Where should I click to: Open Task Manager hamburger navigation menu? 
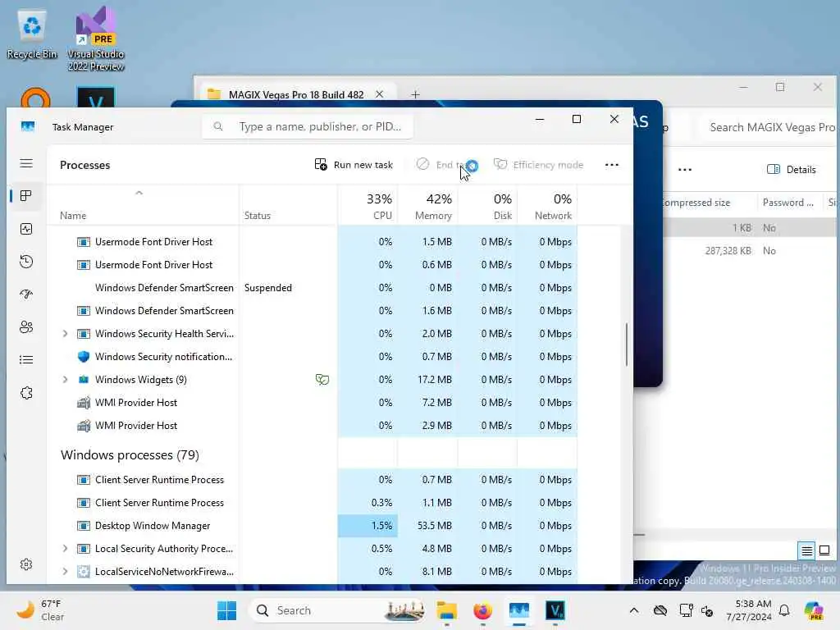(26, 163)
